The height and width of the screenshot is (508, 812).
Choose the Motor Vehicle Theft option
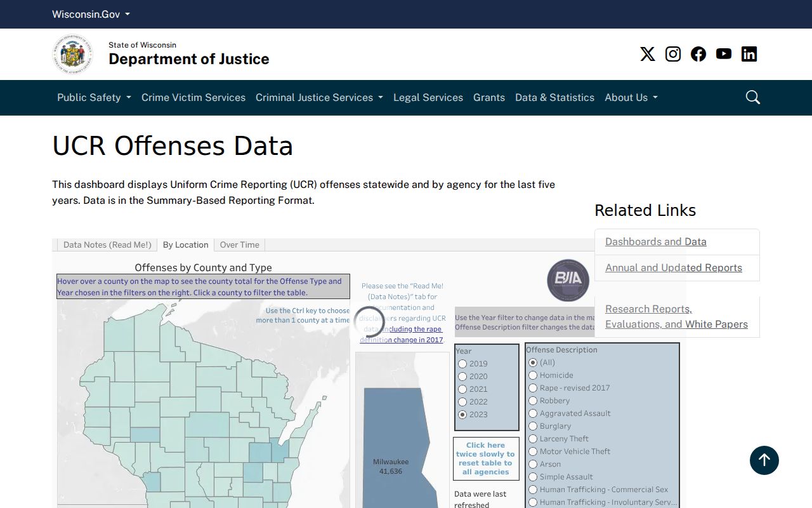coord(533,451)
